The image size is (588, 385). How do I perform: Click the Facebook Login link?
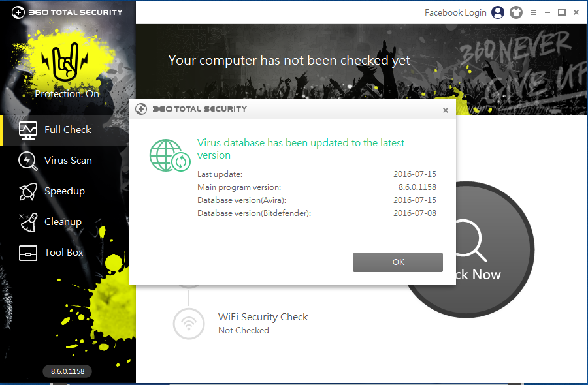click(x=455, y=13)
